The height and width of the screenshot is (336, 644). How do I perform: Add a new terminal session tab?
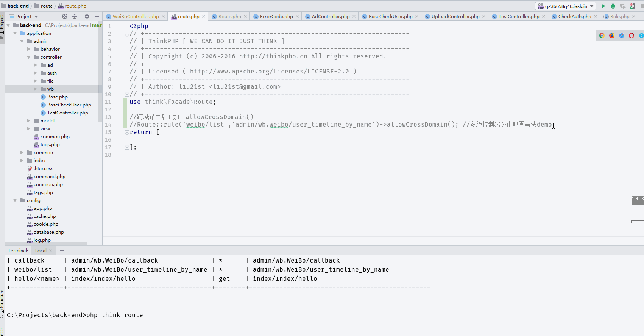pos(62,250)
